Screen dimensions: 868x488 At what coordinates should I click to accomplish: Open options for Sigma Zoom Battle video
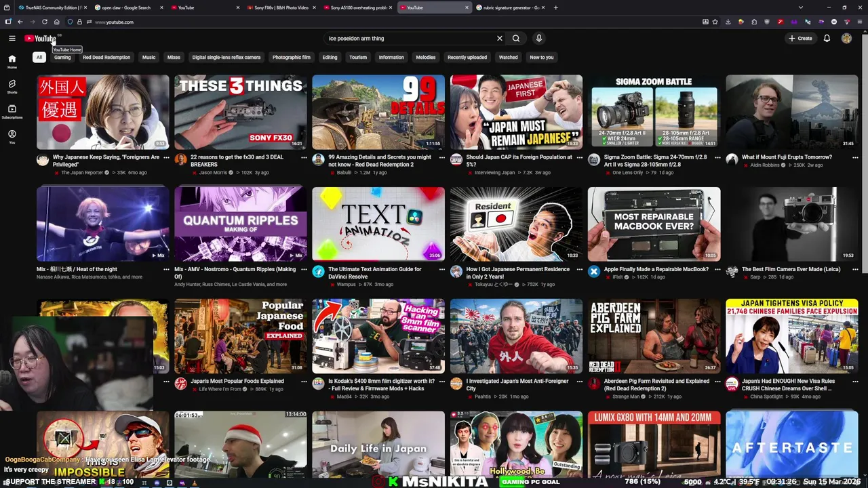[717, 157]
